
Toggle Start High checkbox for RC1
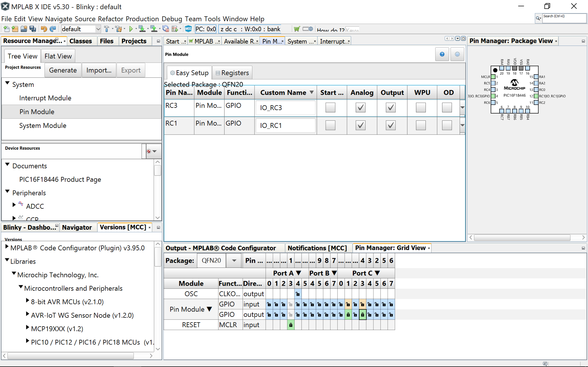(330, 125)
